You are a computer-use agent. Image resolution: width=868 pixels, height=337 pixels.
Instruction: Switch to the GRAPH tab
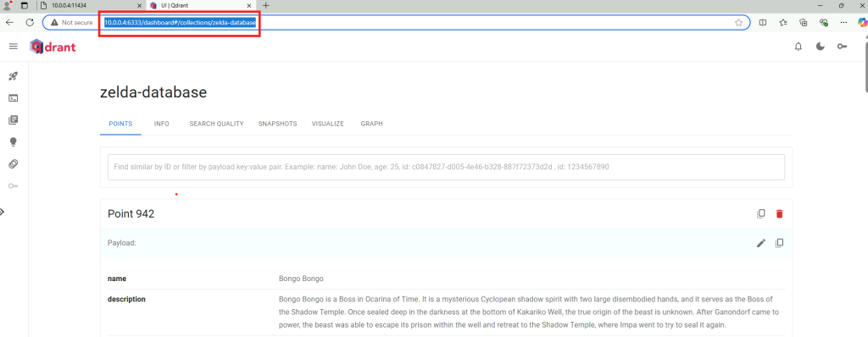[371, 124]
